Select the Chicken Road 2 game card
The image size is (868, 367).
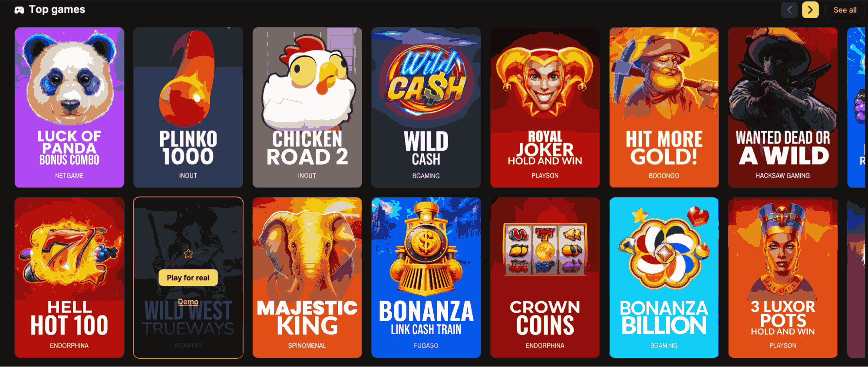click(x=307, y=107)
